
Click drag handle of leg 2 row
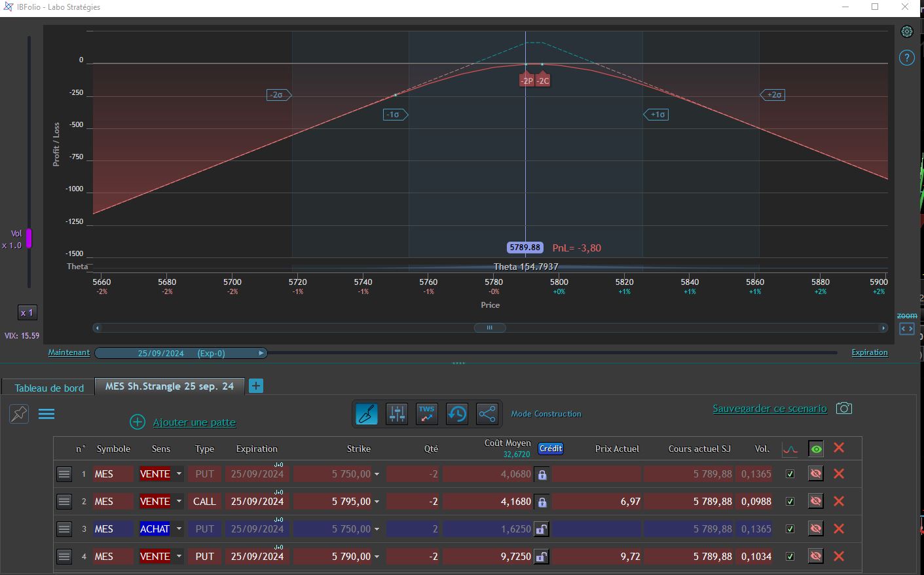click(x=64, y=502)
